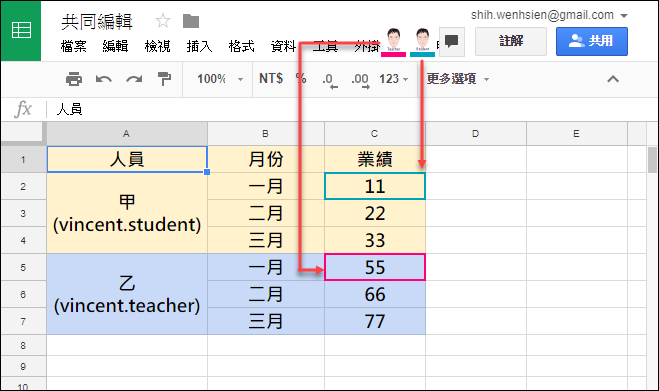
Task: Select column A header
Action: [127, 134]
